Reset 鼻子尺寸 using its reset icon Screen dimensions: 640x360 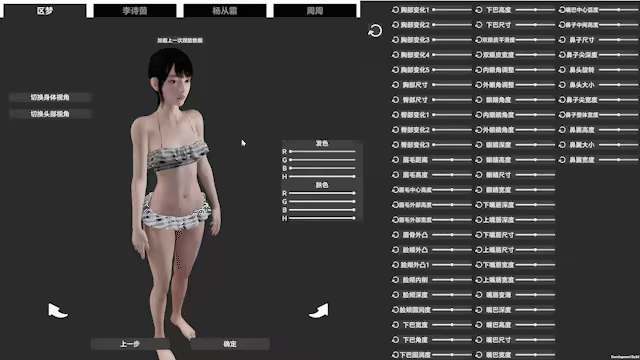click(x=562, y=40)
